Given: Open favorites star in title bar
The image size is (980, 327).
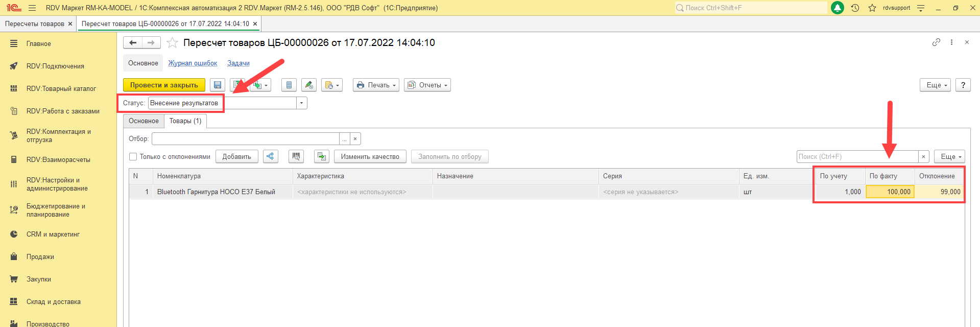Looking at the screenshot, I should [872, 8].
